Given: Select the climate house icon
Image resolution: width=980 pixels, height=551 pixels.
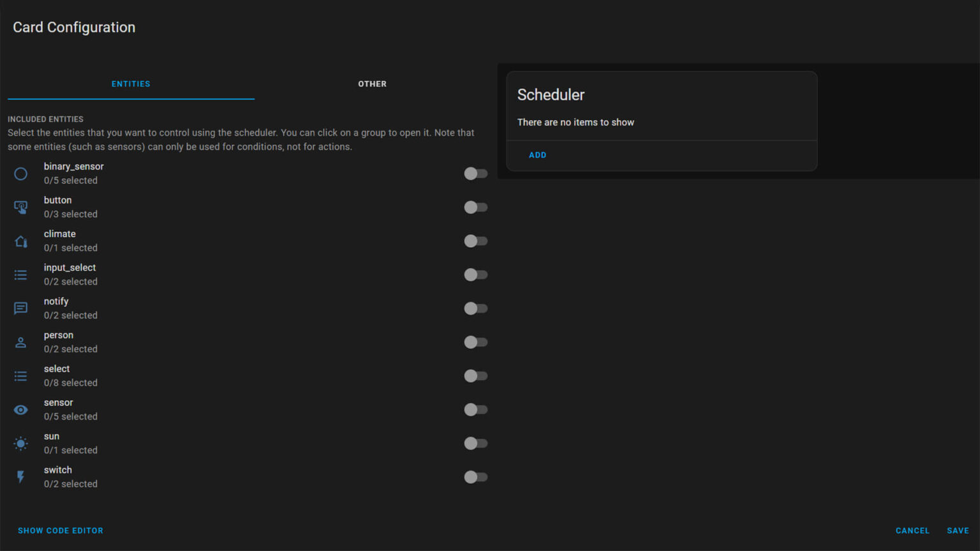Looking at the screenshot, I should click(20, 241).
